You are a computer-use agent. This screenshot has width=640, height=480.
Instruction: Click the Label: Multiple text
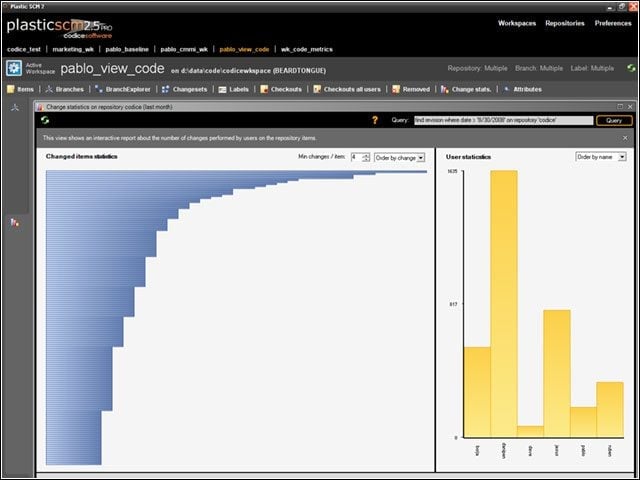[592, 68]
